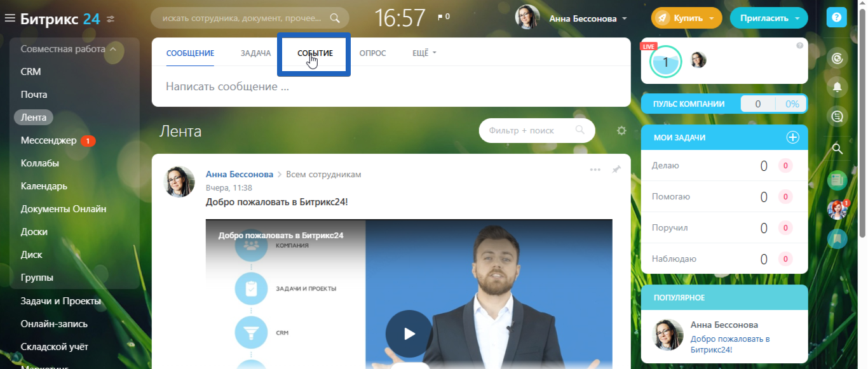Open Мессенджер in left menu
This screenshot has width=868, height=369.
[x=48, y=140]
